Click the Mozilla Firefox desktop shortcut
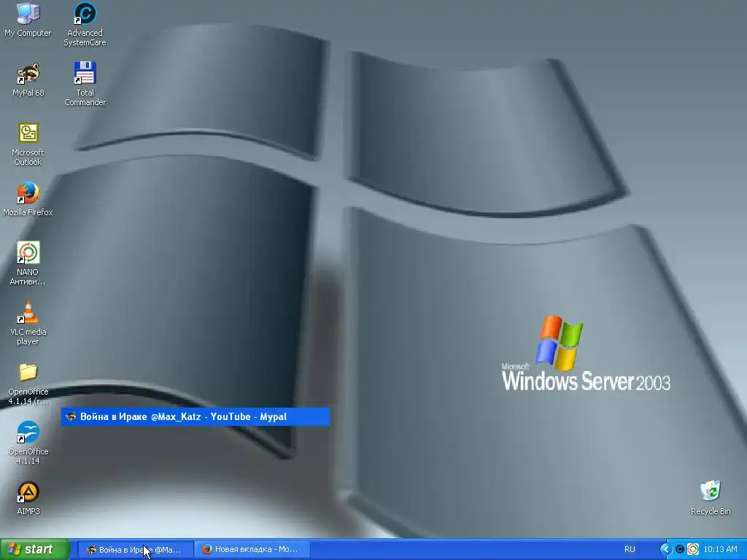 pyautogui.click(x=28, y=199)
